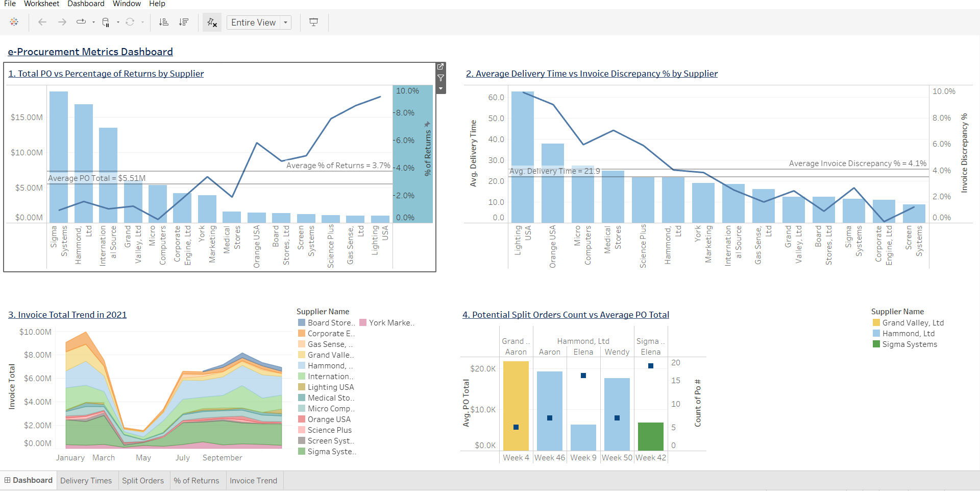Image resolution: width=980 pixels, height=491 pixels.
Task: Switch to the Dashboard sheet tab
Action: (29, 480)
